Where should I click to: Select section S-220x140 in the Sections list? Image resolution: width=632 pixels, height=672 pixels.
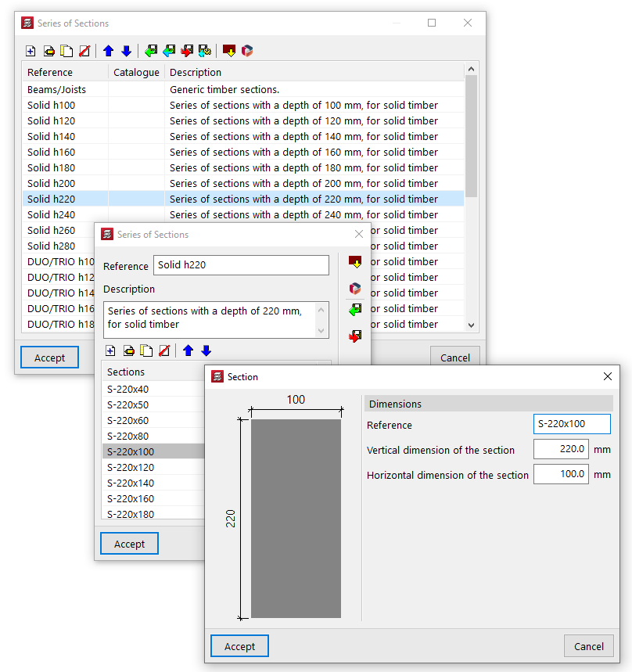pos(153,483)
